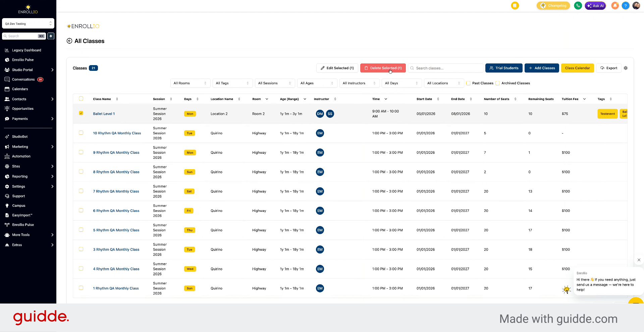
Task: Open the All Sessions filter dropdown
Action: tap(275, 83)
